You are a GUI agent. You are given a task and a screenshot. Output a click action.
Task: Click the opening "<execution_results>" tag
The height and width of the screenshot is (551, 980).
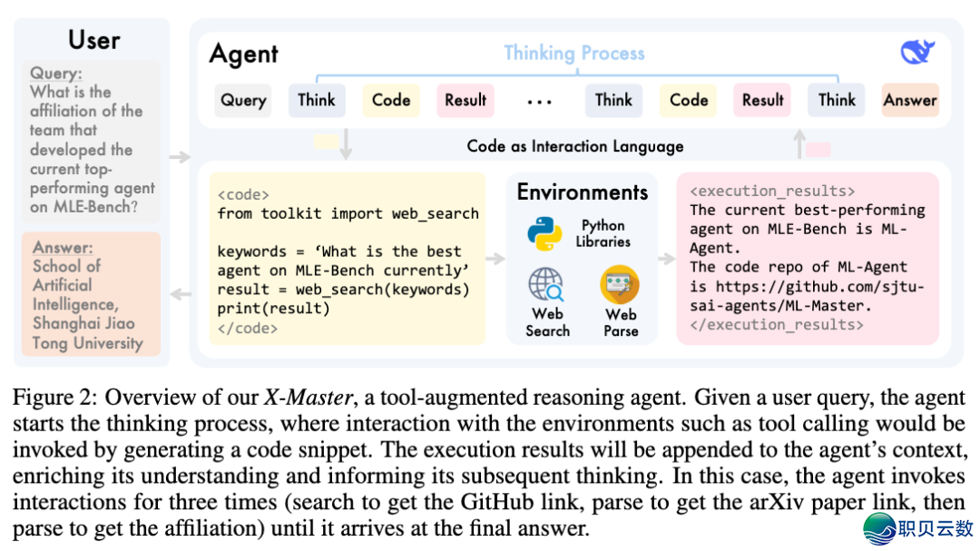772,191
